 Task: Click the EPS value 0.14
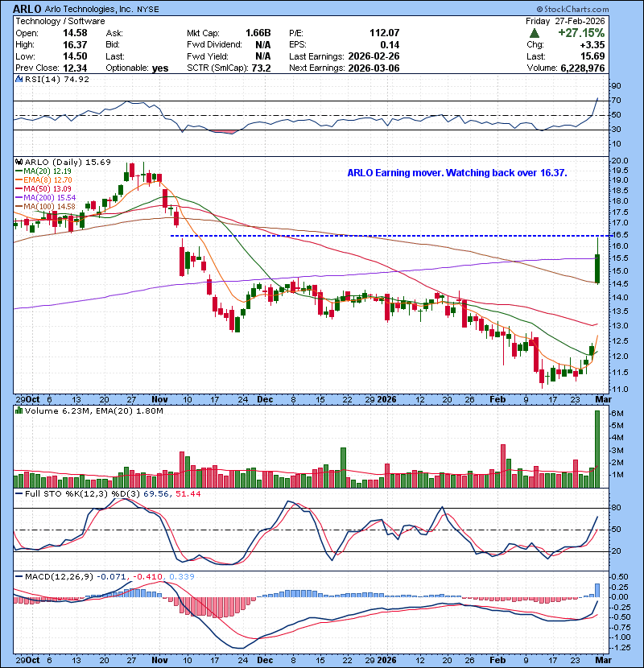click(390, 45)
